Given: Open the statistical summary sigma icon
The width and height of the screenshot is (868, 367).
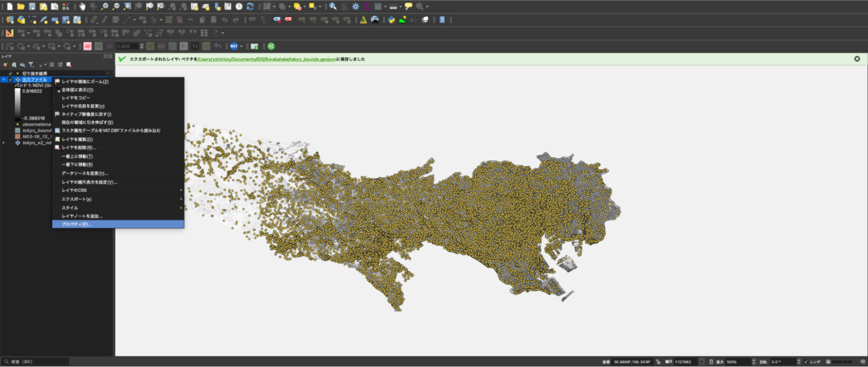Looking at the screenshot, I should (367, 6).
